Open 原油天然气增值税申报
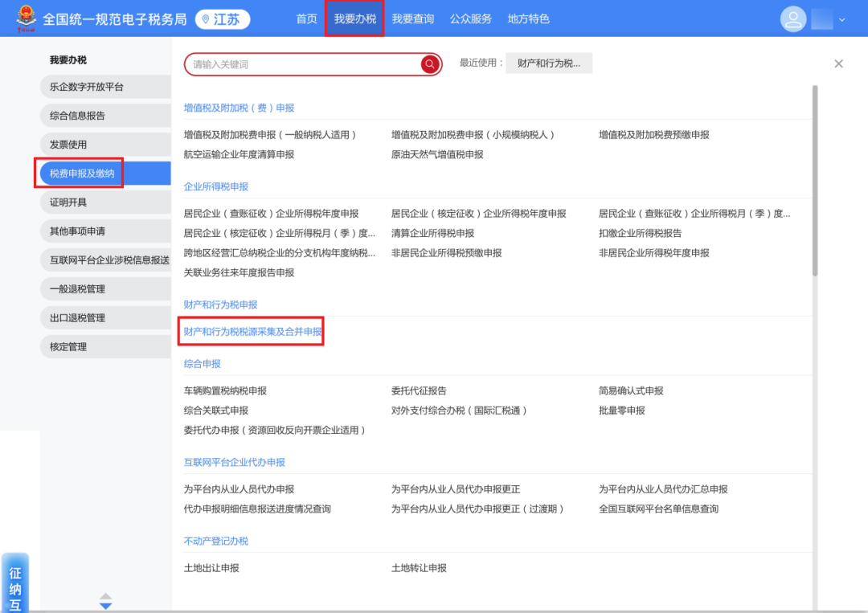This screenshot has width=868, height=613. [x=437, y=154]
